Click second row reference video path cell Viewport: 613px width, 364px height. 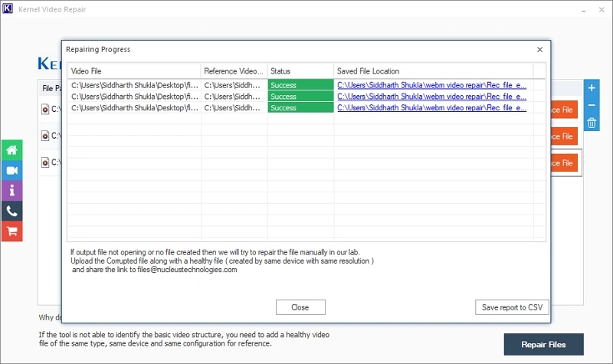234,97
